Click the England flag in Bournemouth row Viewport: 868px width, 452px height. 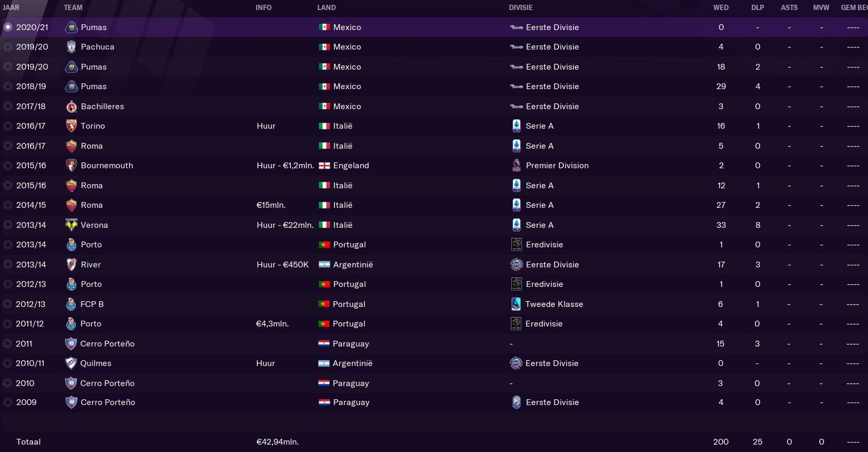(x=324, y=166)
